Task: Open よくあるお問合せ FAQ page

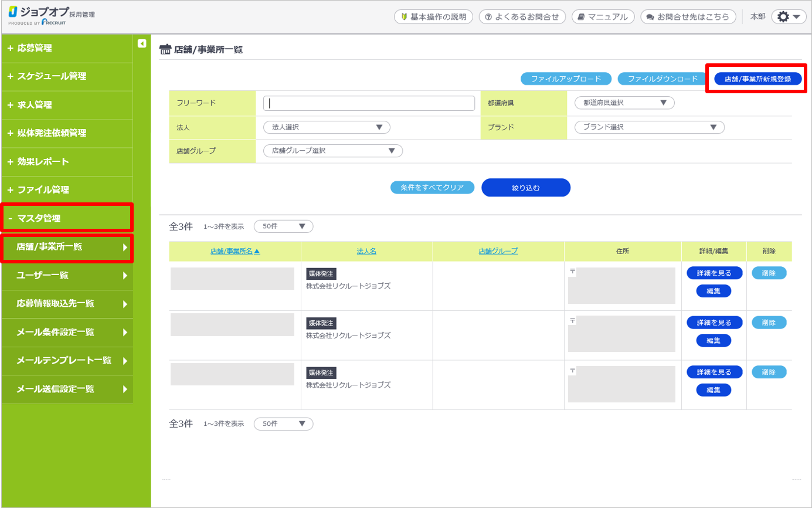Action: pyautogui.click(x=522, y=17)
